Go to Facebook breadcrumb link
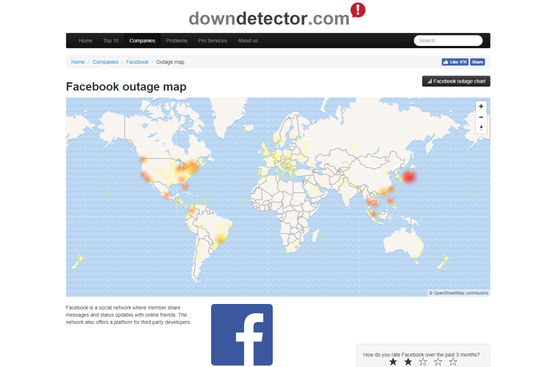The image size is (560, 367). tap(137, 62)
